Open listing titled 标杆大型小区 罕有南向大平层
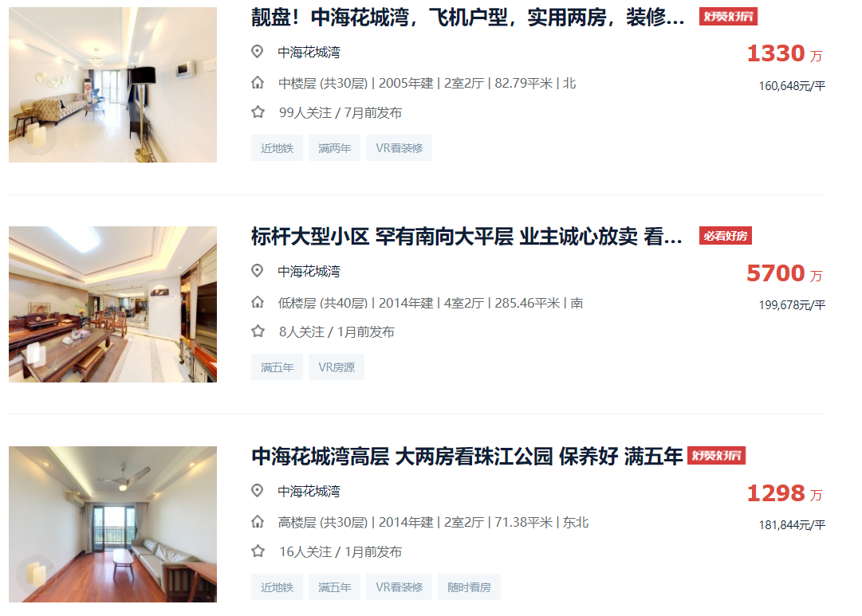 pos(466,237)
